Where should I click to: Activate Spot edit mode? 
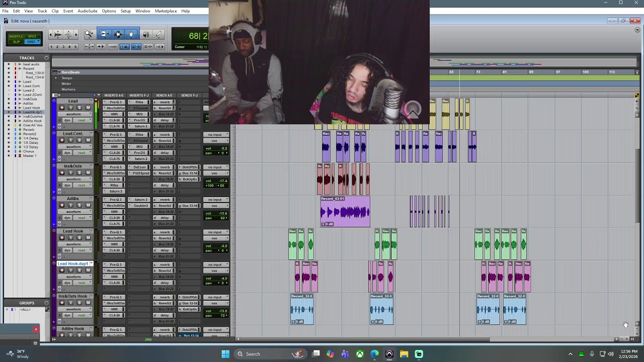click(x=32, y=37)
